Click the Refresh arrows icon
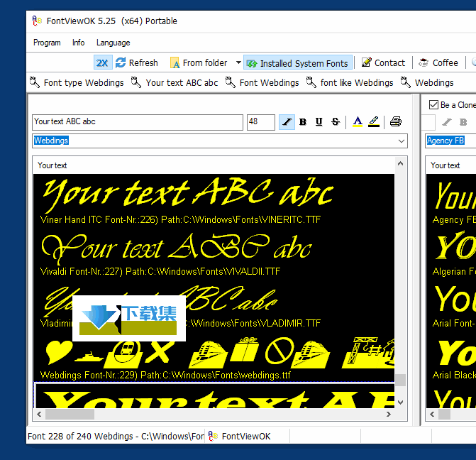The height and width of the screenshot is (460, 476). (121, 62)
